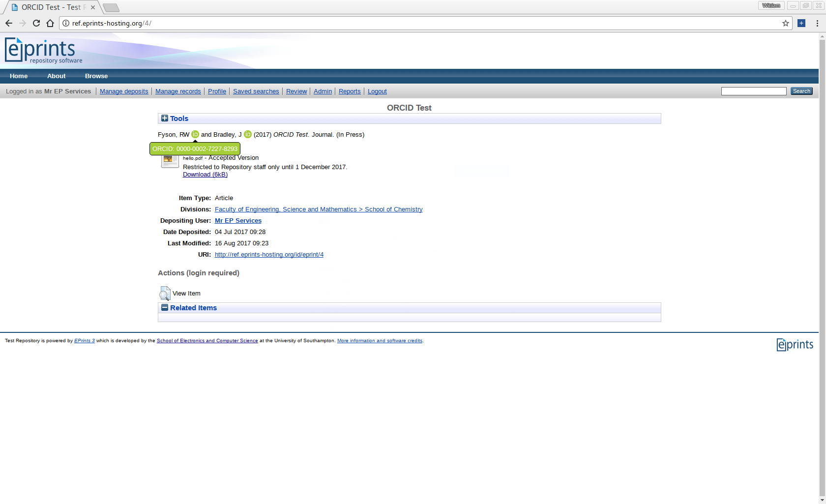Open the About menu item
Image resolution: width=826 pixels, height=504 pixels.
(x=56, y=76)
